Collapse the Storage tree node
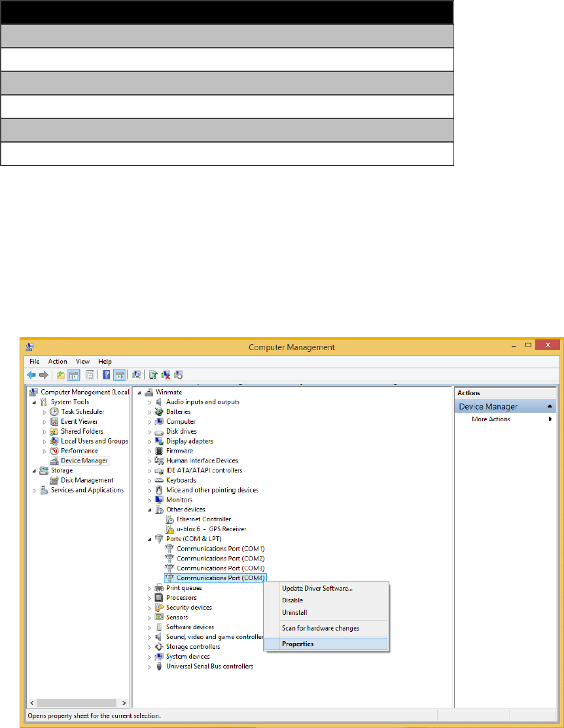The image size is (564, 728). [35, 471]
